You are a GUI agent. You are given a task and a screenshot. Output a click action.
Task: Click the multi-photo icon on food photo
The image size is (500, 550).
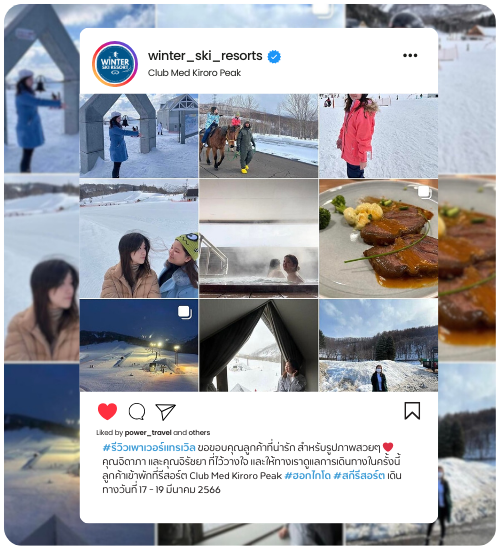click(x=424, y=192)
